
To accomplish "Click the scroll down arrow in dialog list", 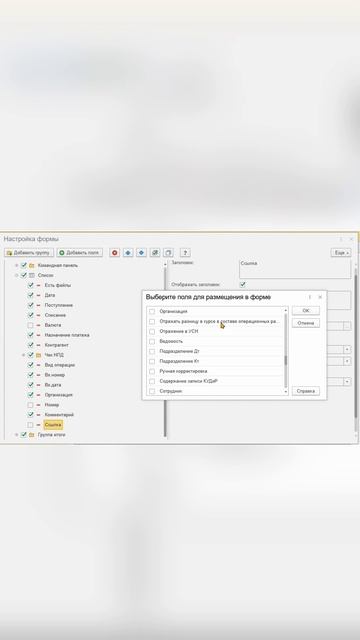I will 286,392.
